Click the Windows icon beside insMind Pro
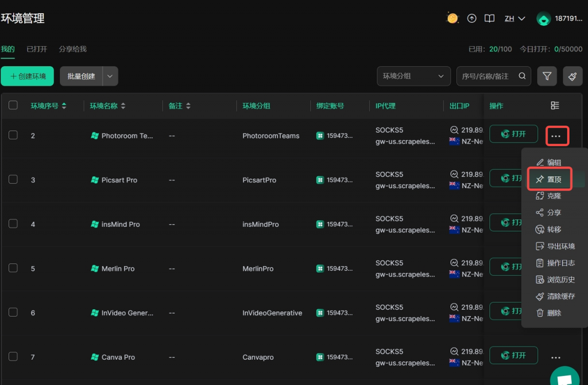The height and width of the screenshot is (385, 588). pyautogui.click(x=95, y=224)
